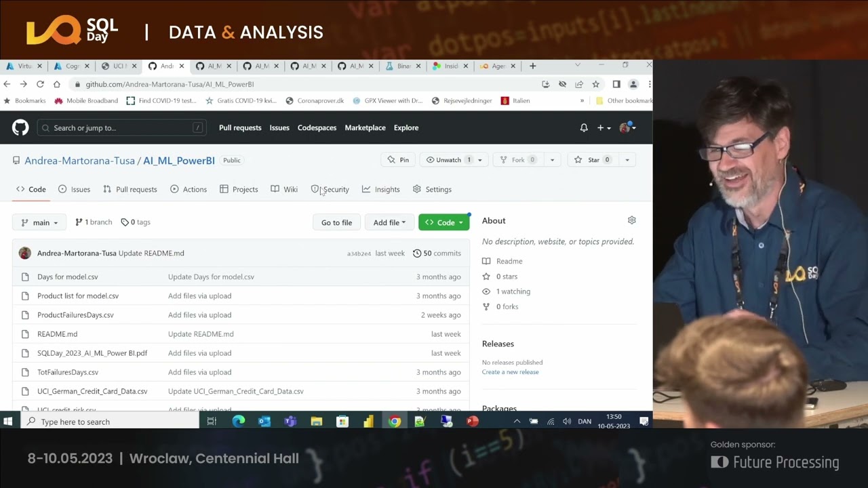Click Explore in GitHub header
Viewport: 868px width, 488px height.
(x=406, y=127)
